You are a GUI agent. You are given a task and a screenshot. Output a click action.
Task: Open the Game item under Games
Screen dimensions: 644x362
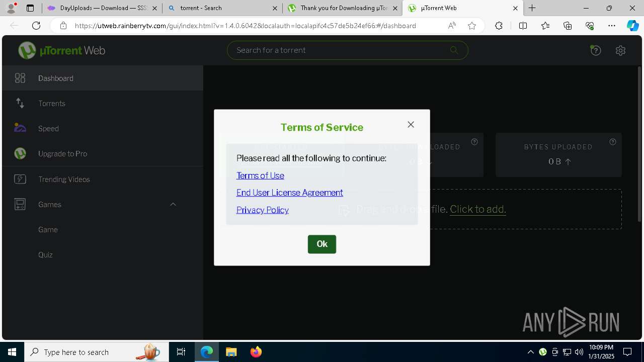[x=48, y=229]
